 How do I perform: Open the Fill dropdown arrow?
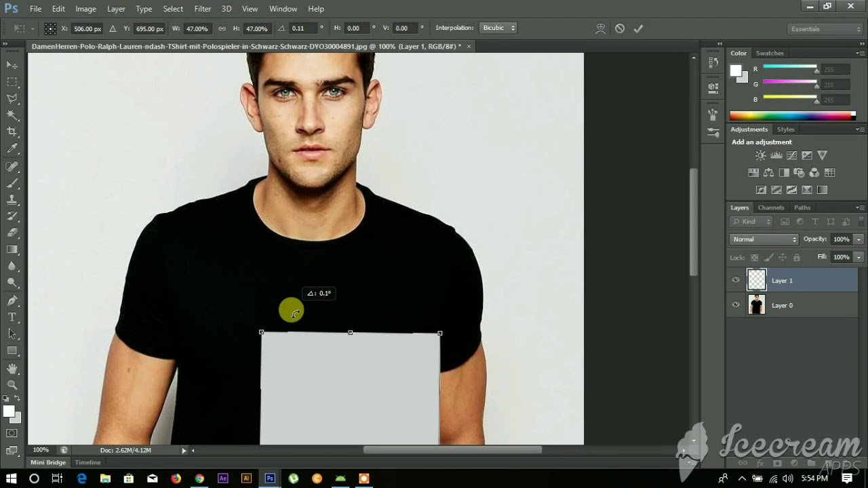[x=859, y=258]
